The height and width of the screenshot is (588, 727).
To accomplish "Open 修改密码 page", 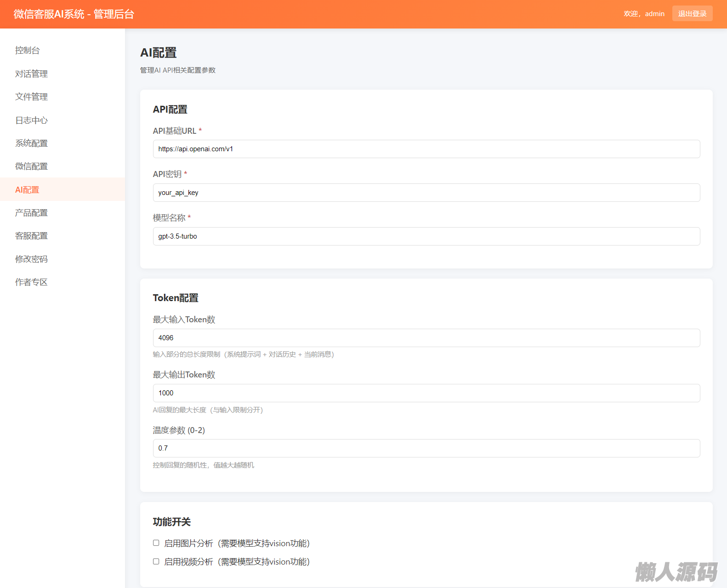I will click(31, 259).
